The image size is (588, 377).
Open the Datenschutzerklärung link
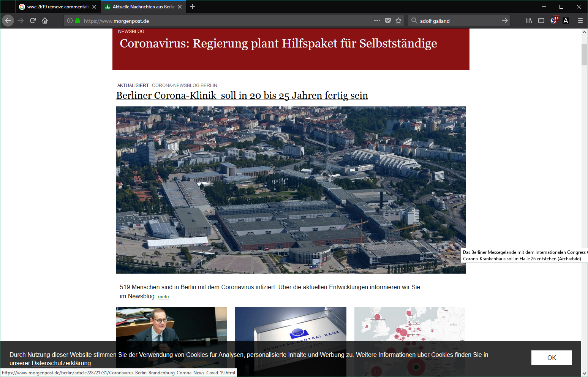point(61,363)
